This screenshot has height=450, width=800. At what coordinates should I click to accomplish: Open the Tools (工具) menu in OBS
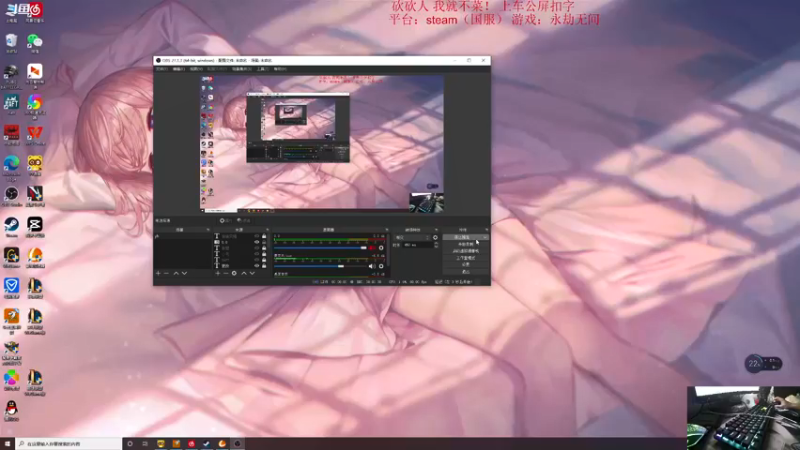263,69
